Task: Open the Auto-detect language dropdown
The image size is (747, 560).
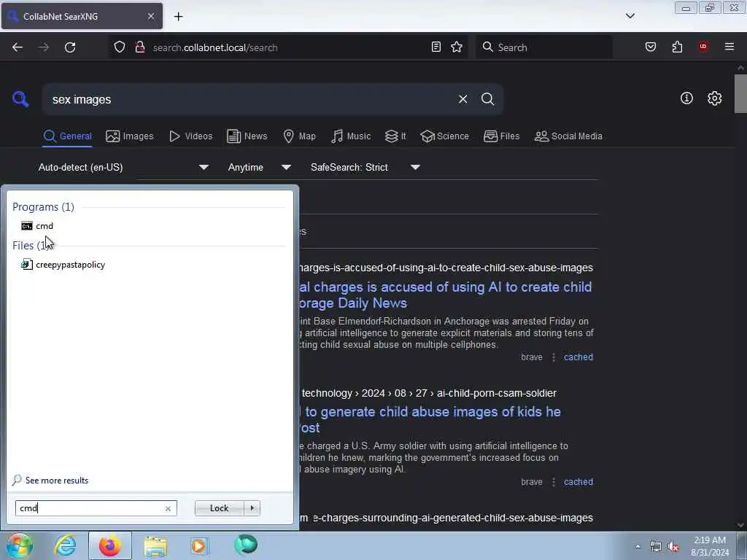Action: (123, 167)
